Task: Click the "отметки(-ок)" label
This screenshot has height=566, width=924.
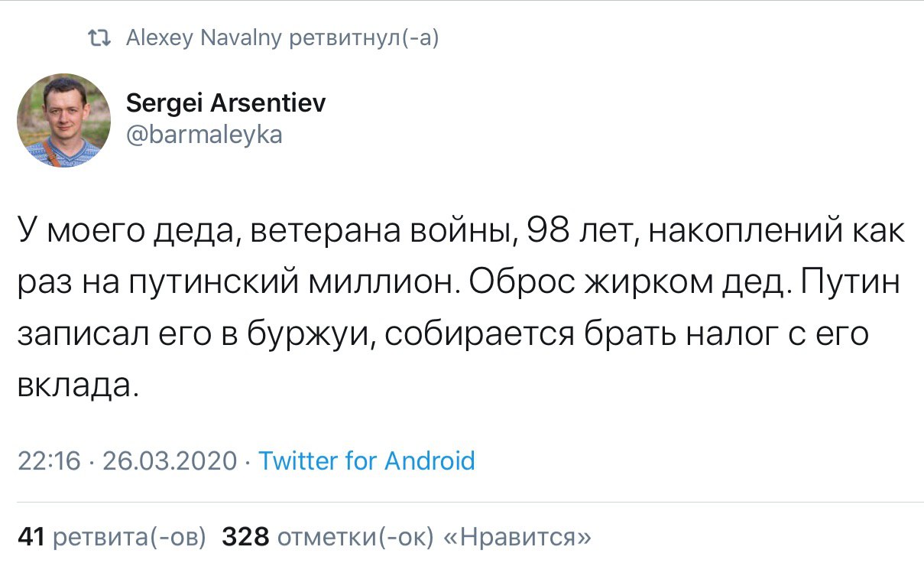Action: pos(355,537)
